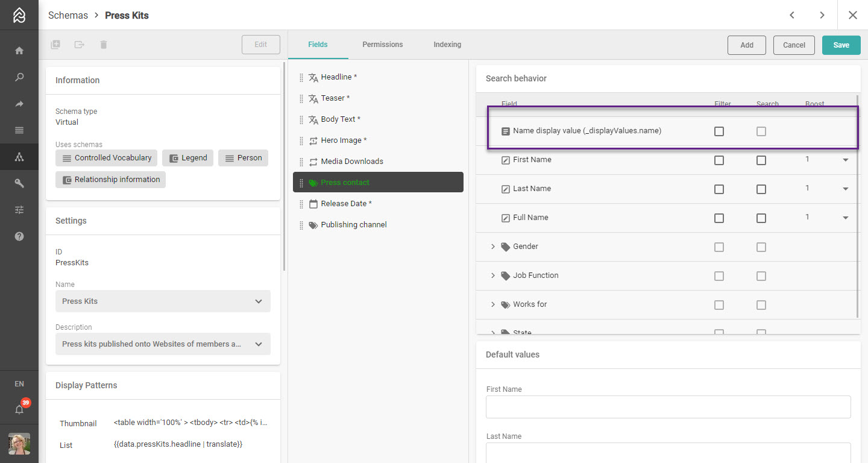
Task: Select the Press contact field
Action: pos(378,183)
